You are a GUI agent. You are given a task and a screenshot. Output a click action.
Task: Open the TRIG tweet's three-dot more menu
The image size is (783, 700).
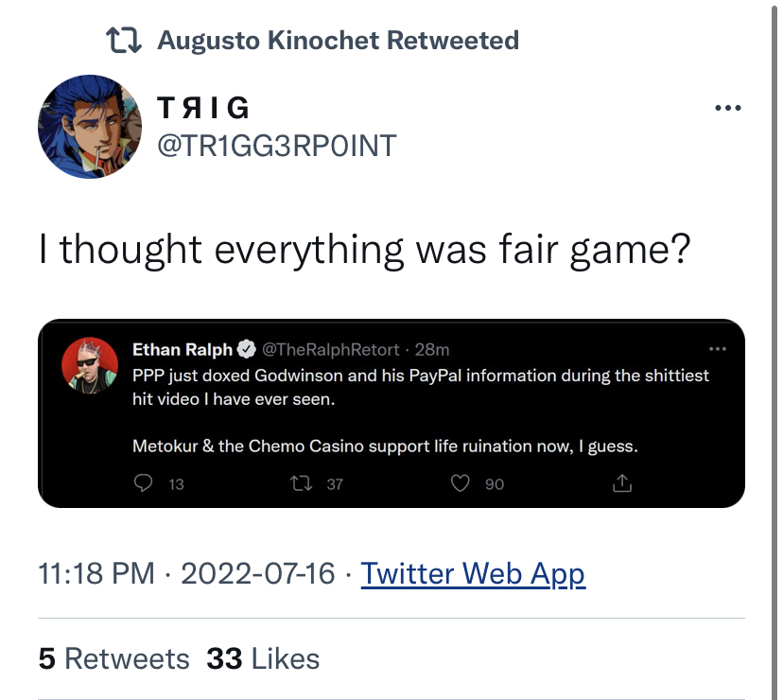click(x=727, y=108)
